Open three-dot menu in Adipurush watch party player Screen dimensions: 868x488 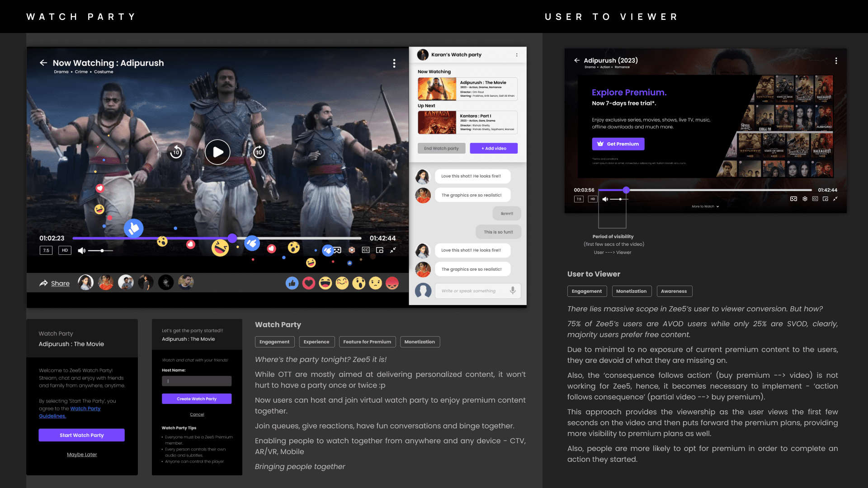click(x=394, y=63)
